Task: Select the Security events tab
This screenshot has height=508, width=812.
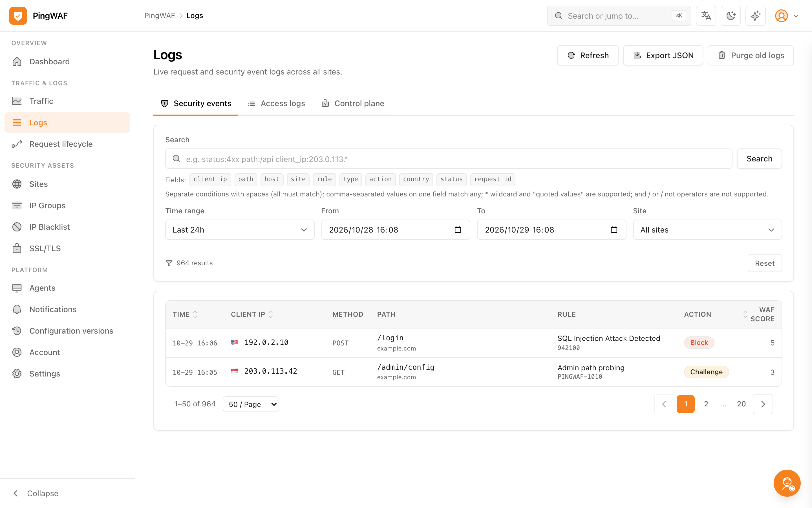Action: [x=196, y=104]
